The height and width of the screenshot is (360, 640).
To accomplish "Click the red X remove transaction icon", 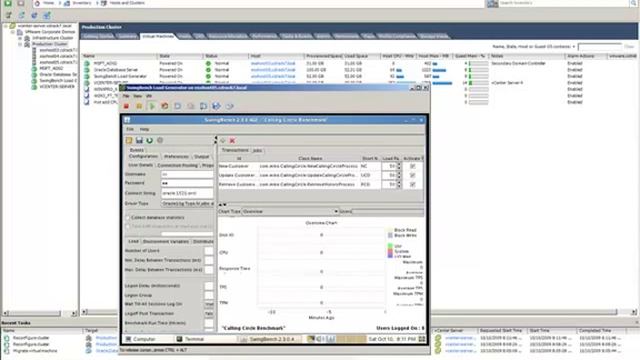I will [x=232, y=140].
